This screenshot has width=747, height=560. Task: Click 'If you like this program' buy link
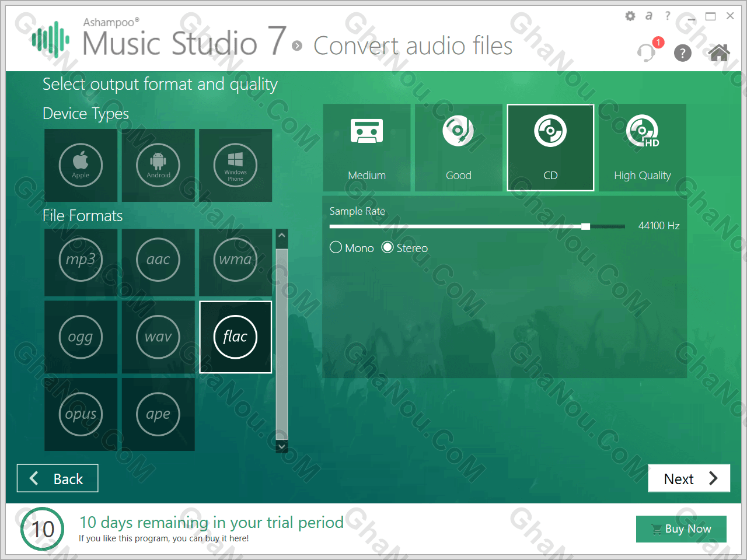tap(164, 538)
